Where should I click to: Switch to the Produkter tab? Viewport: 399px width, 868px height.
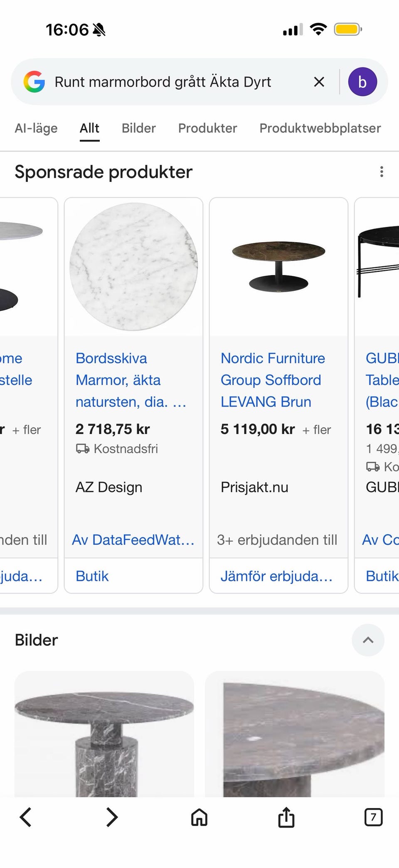point(207,128)
